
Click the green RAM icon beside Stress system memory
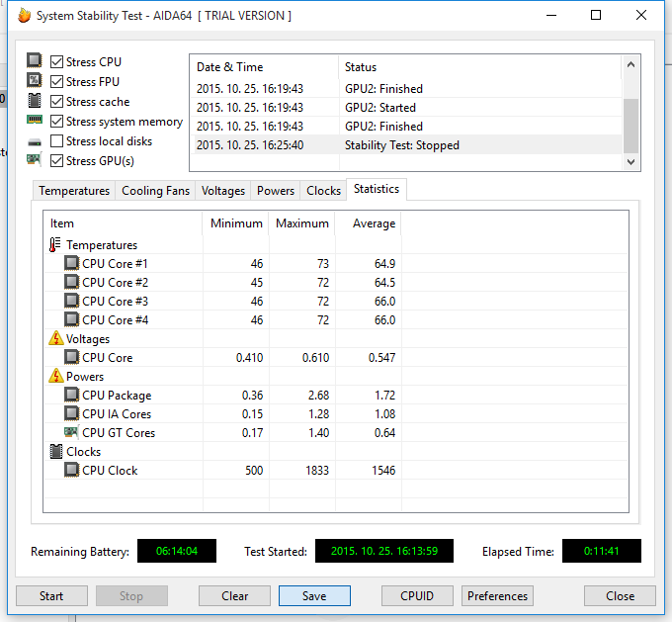tap(35, 120)
